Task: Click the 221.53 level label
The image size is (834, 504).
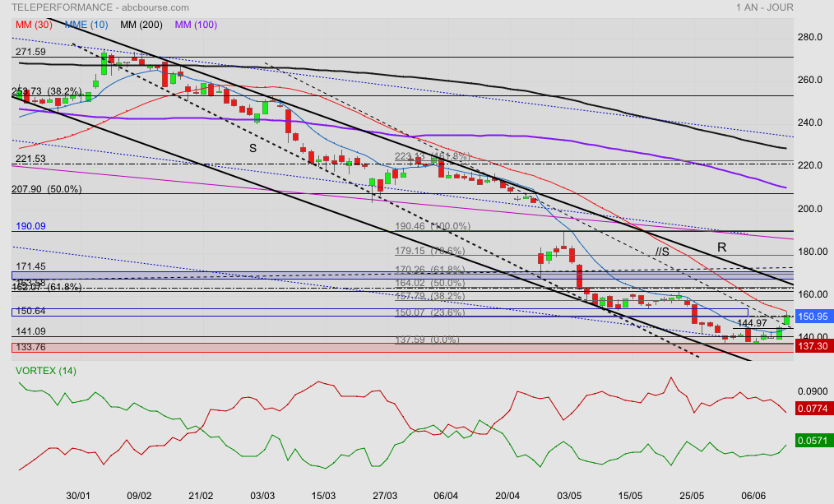Action: (x=30, y=159)
